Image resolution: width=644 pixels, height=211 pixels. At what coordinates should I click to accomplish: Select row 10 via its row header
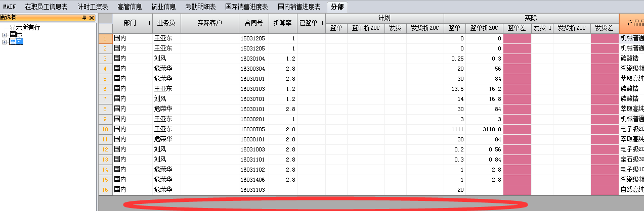pos(105,129)
